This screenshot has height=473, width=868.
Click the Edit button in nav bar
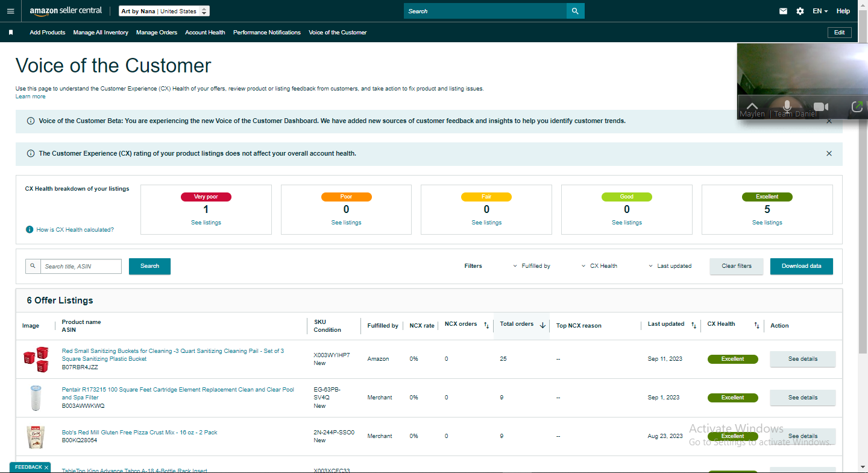[840, 33]
